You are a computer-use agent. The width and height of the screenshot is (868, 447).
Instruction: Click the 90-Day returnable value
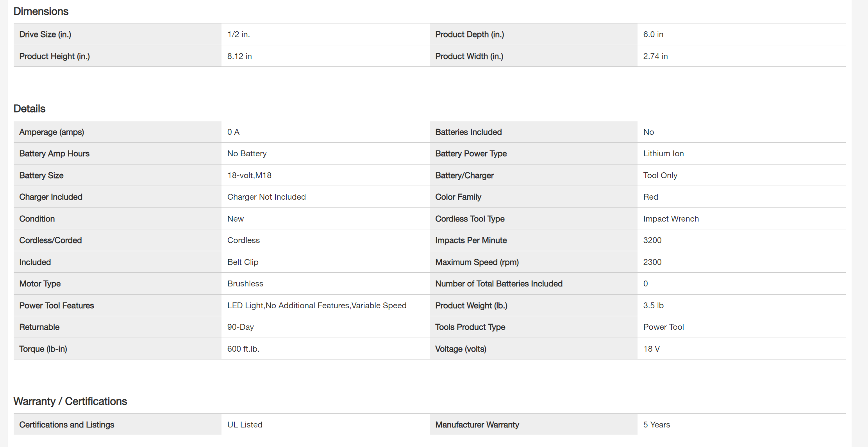coord(241,327)
